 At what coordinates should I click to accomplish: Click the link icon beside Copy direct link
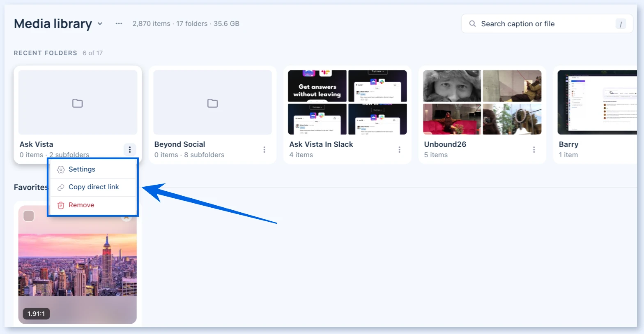click(x=61, y=187)
